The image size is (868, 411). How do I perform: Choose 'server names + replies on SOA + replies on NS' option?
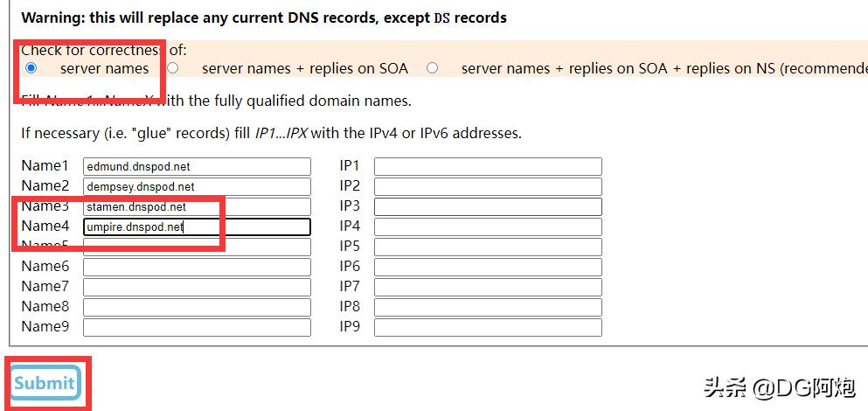432,67
